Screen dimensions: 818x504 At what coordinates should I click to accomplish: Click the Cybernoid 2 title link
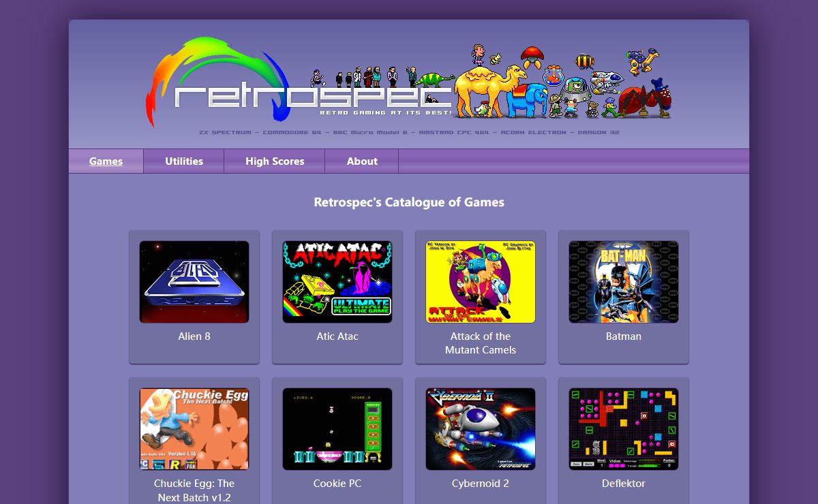click(x=481, y=484)
